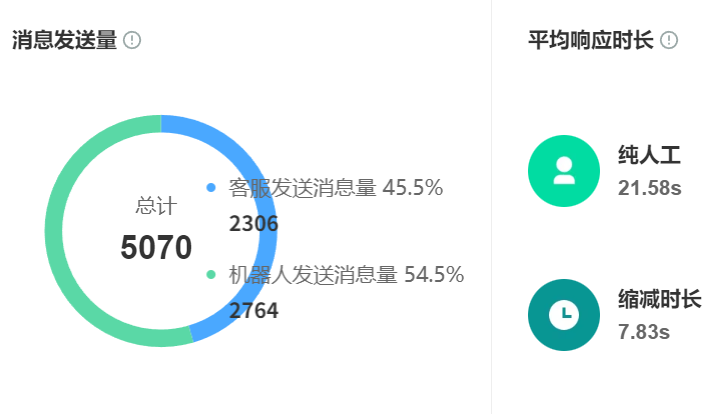Click the green person icon for 纯人工
This screenshot has height=414, width=720.
point(564,171)
